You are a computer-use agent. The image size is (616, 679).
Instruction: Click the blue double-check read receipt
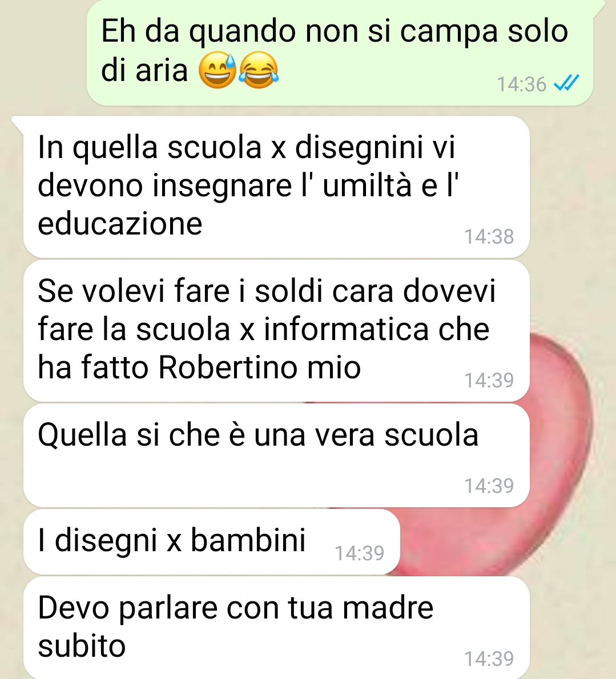click(x=566, y=83)
